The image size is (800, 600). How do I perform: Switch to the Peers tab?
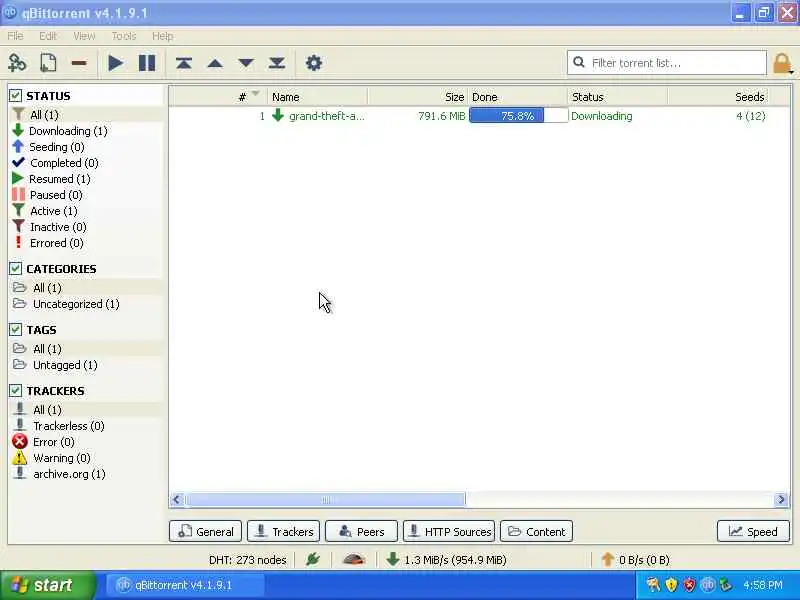pyautogui.click(x=362, y=532)
